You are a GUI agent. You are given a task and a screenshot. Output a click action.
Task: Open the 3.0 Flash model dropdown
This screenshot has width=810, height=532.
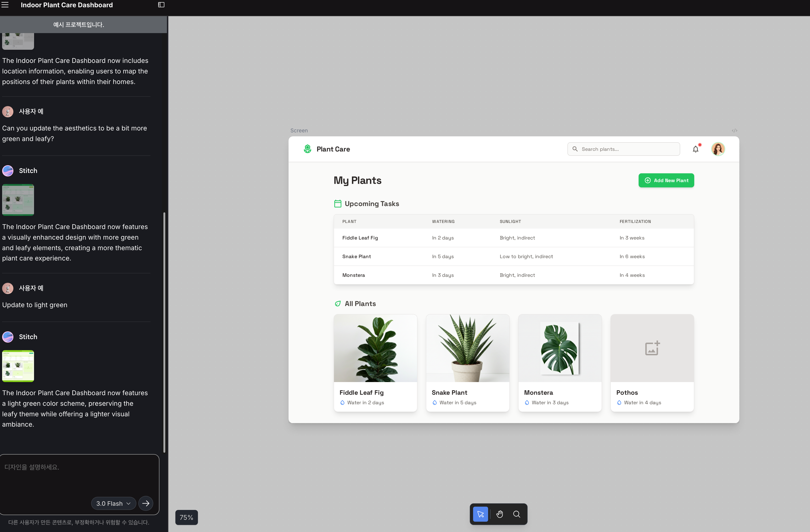[x=113, y=503]
